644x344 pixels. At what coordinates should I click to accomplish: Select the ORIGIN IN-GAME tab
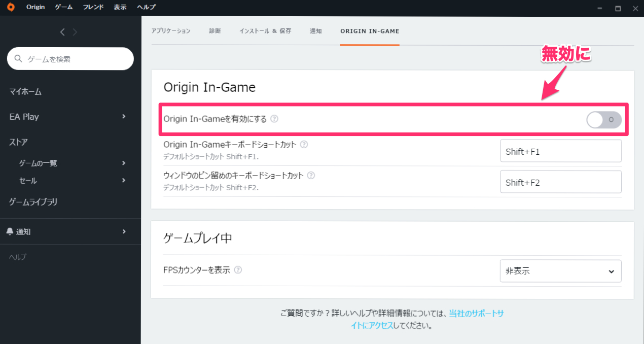(370, 31)
